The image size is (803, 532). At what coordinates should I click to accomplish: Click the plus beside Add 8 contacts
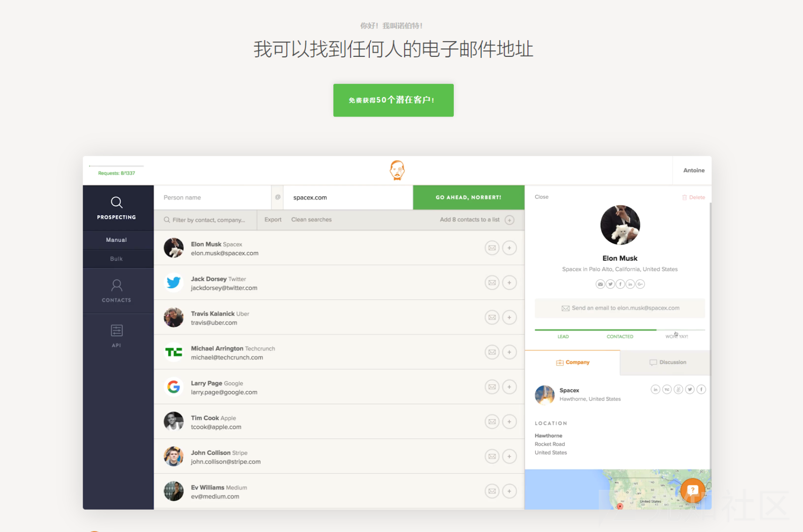(x=509, y=220)
